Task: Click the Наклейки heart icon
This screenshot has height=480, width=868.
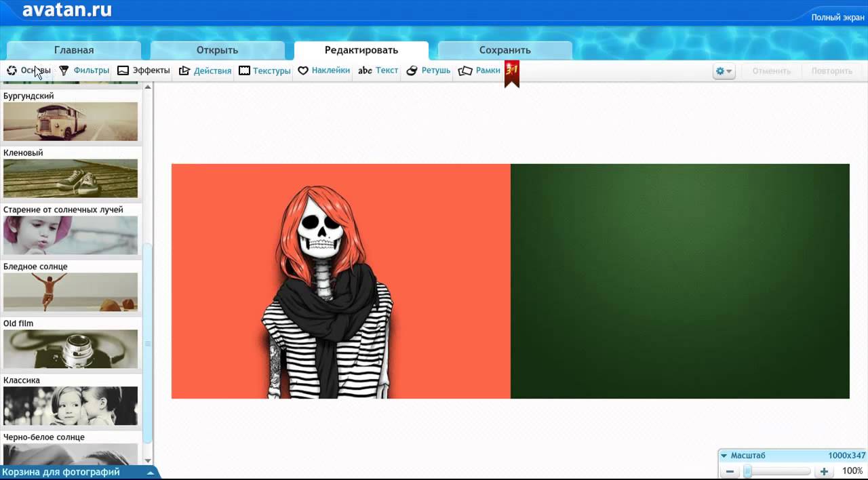Action: [x=303, y=71]
